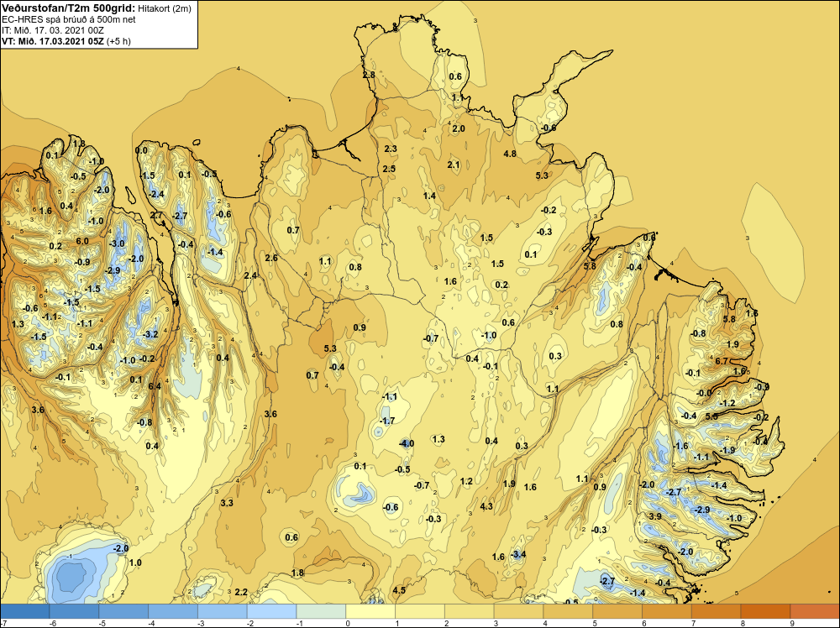Image resolution: width=840 pixels, height=628 pixels.
Task: Select the -1.6 temperature reading
Action: coord(680,446)
